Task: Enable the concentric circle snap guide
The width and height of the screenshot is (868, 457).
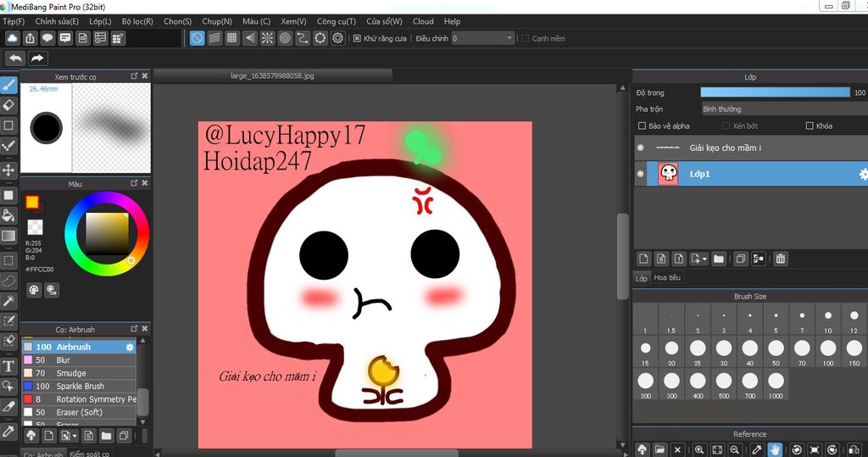Action: 285,38
